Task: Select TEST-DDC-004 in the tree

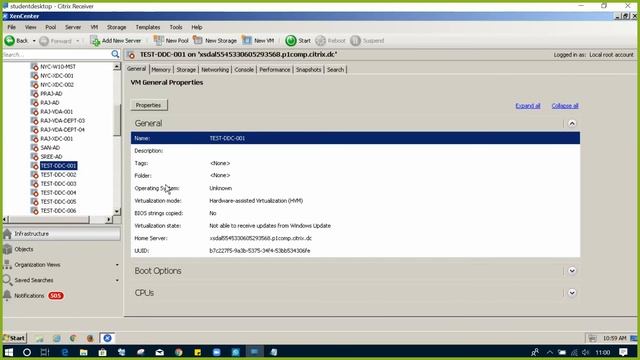Action: [x=58, y=193]
